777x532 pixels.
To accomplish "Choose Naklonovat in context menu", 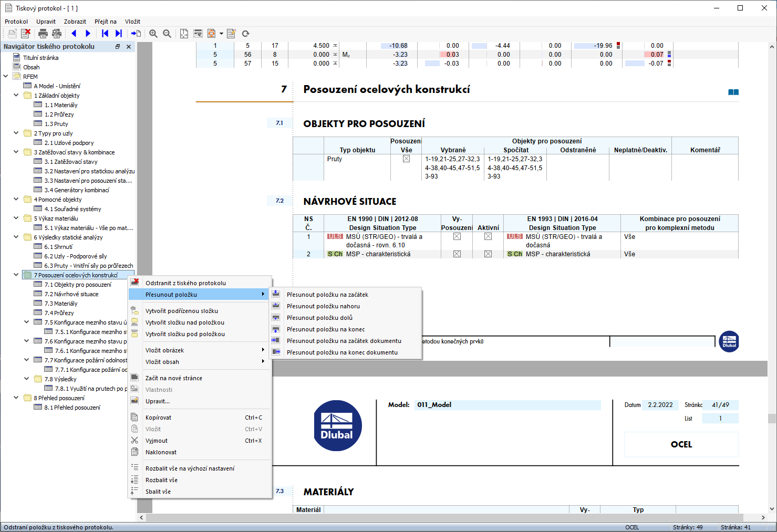I will [x=200, y=452].
